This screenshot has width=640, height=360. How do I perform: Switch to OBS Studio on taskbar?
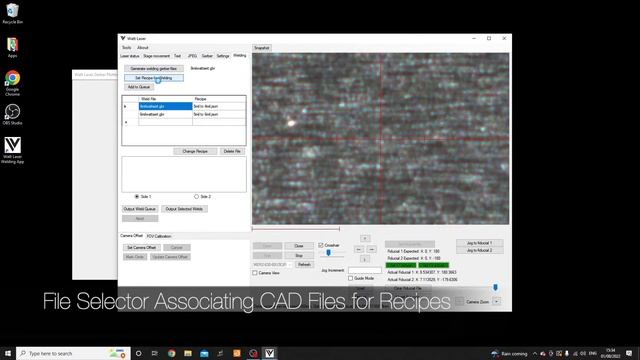click(x=253, y=353)
